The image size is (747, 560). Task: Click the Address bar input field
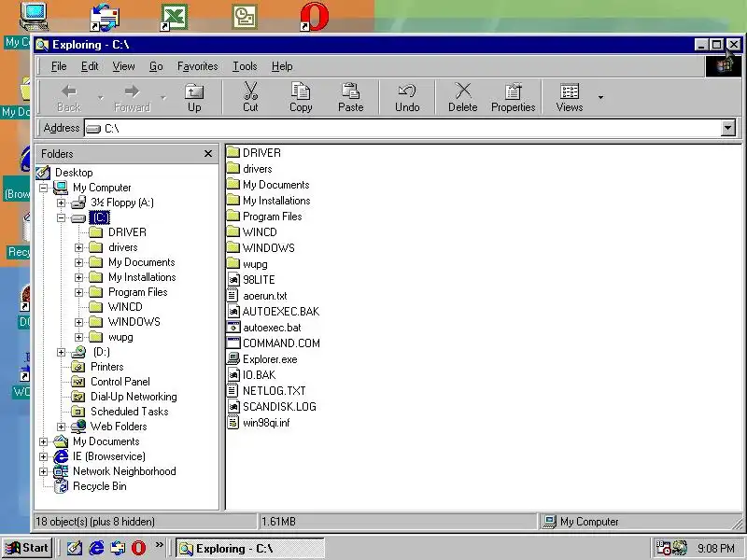pos(403,128)
